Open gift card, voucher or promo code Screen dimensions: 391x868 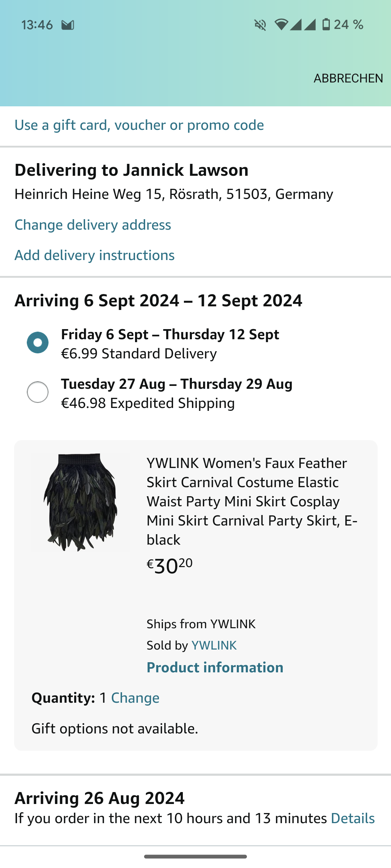point(139,125)
